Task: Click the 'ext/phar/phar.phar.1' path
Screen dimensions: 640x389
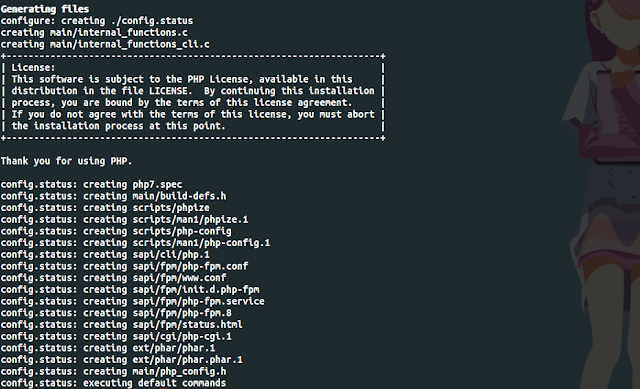Action: (187, 360)
